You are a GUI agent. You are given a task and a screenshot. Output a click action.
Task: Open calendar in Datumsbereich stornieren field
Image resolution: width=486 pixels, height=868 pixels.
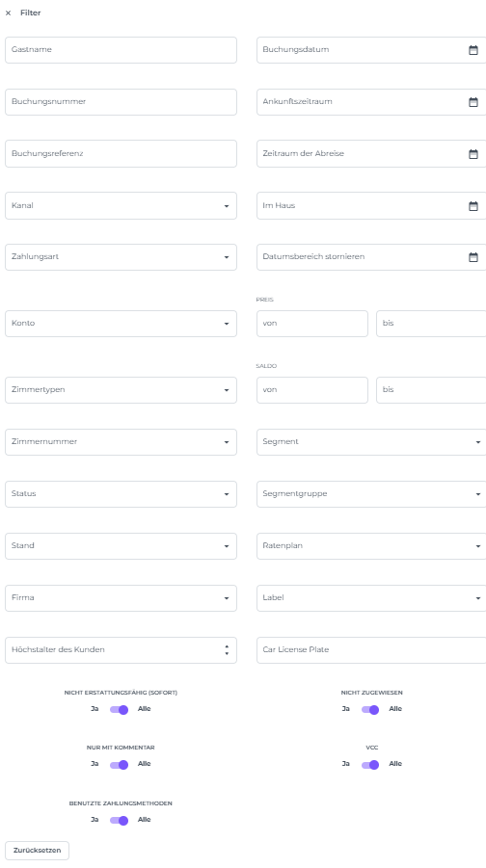[473, 257]
